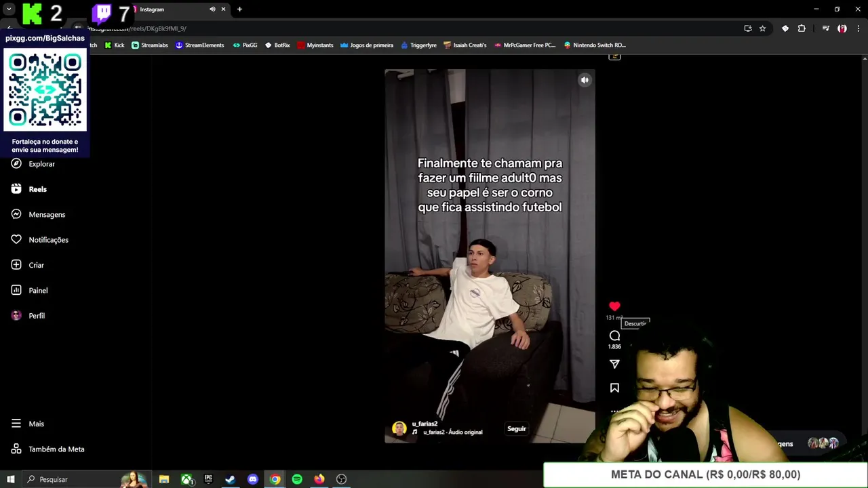Open Discord from taskbar
This screenshot has height=488, width=868.
pyautogui.click(x=253, y=479)
